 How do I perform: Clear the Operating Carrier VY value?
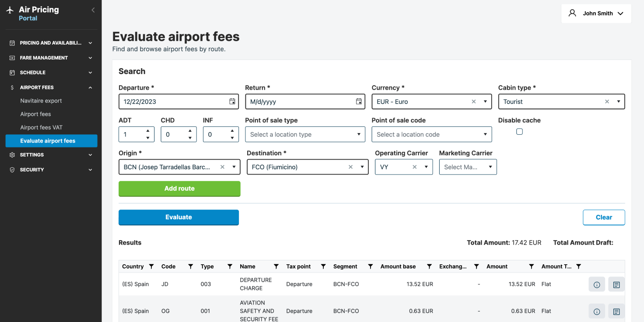pos(414,167)
